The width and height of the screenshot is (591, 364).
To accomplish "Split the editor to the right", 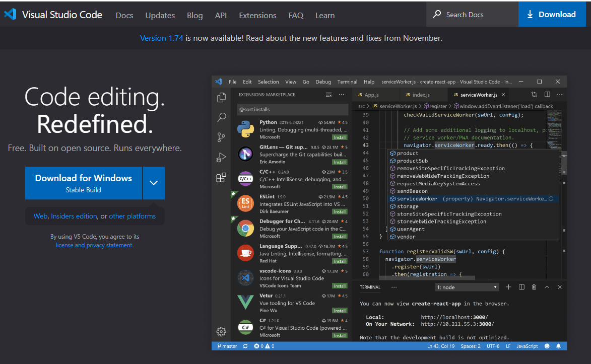I will point(547,95).
